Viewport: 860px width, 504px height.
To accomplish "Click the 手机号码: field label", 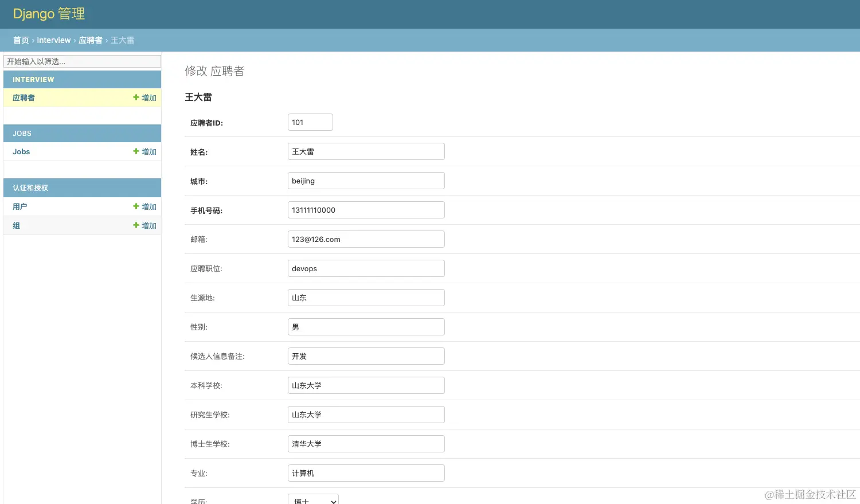I will click(206, 211).
